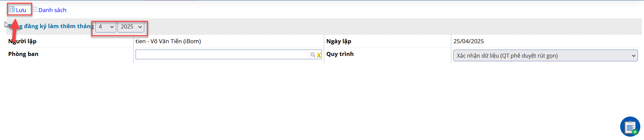Open the Quy trình dropdown Xác nhận dữ liệu

(x=545, y=56)
